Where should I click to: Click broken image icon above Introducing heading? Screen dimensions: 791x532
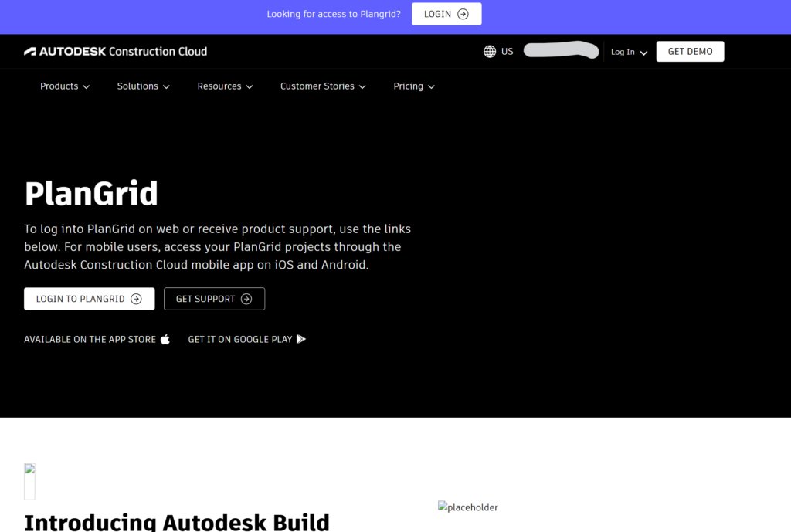[x=29, y=481]
